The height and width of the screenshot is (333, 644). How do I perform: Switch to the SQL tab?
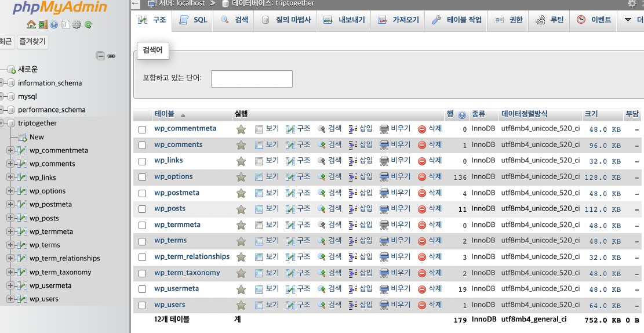pyautogui.click(x=194, y=20)
